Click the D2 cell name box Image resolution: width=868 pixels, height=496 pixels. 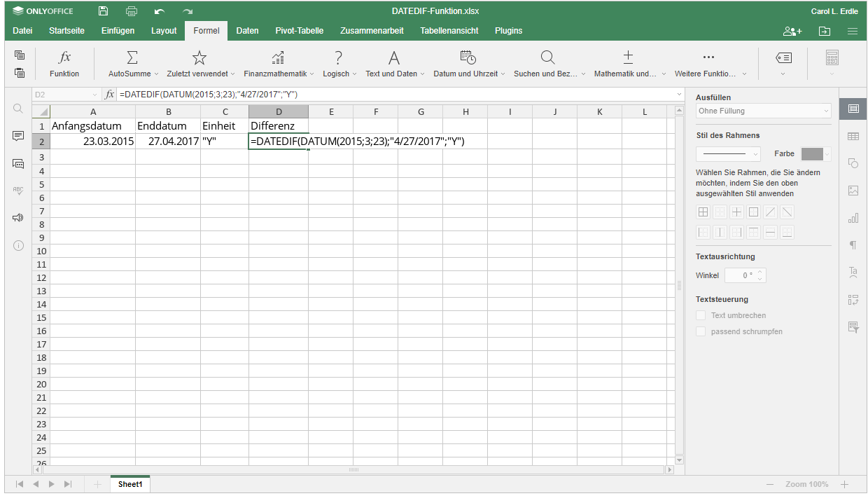66,94
